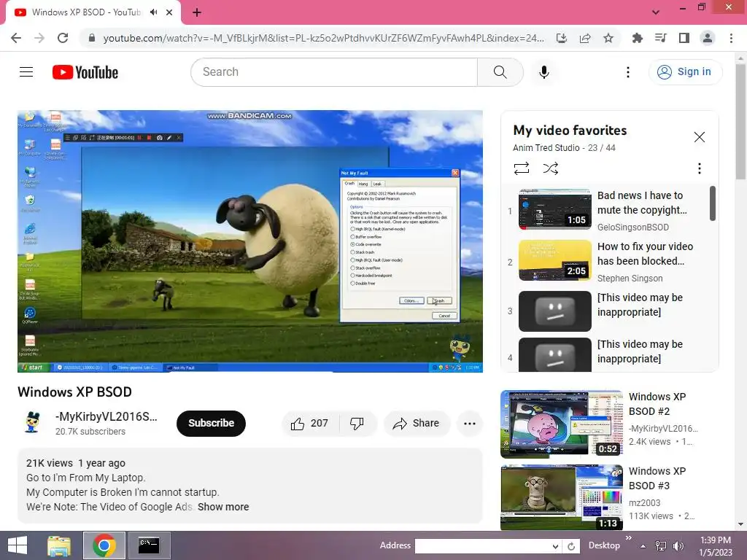Screen dimensions: 747x560
Task: Open playlist options three-dot menu
Action: 700,168
